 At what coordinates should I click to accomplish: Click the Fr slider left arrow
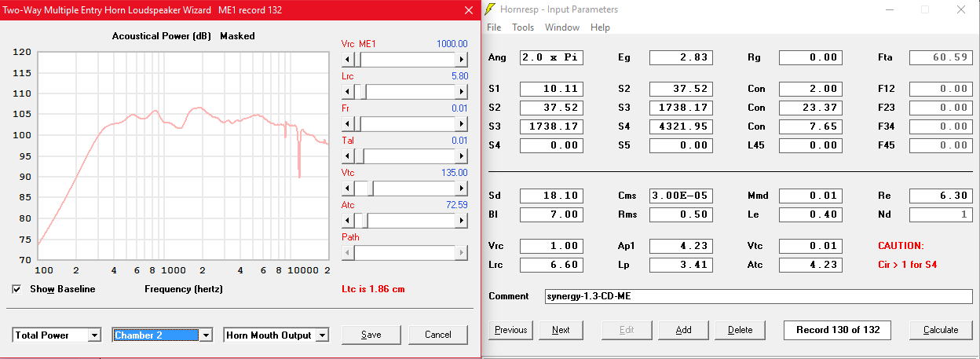click(349, 124)
